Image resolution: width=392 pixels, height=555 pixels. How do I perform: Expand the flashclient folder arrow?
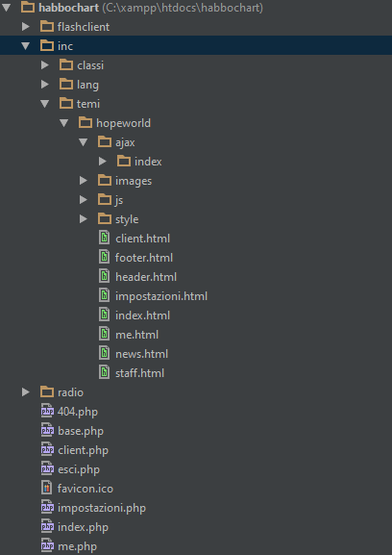(x=25, y=27)
